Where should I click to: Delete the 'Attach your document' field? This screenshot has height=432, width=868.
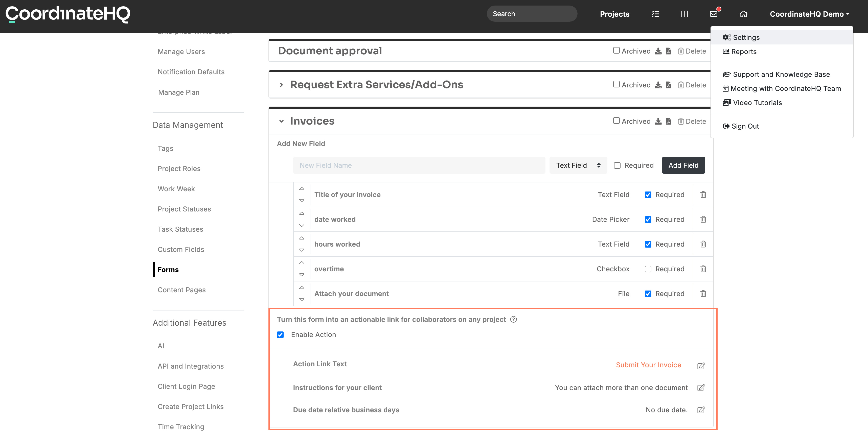(x=703, y=294)
